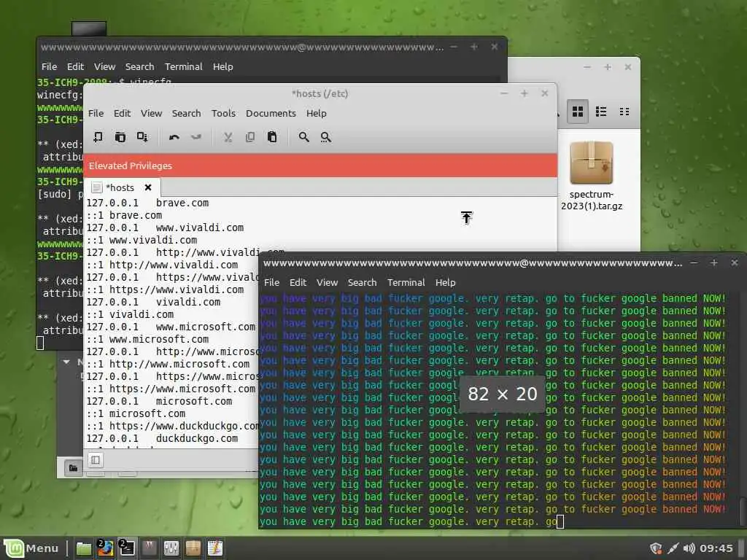Image resolution: width=747 pixels, height=560 pixels.
Task: Close the *hosts document tab
Action: tap(148, 187)
